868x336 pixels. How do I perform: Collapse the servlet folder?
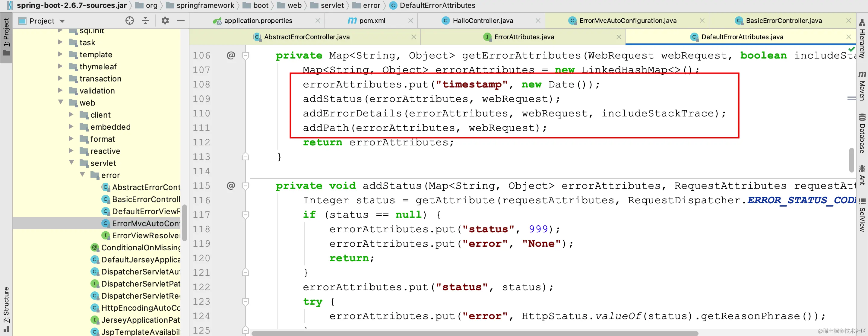click(71, 163)
